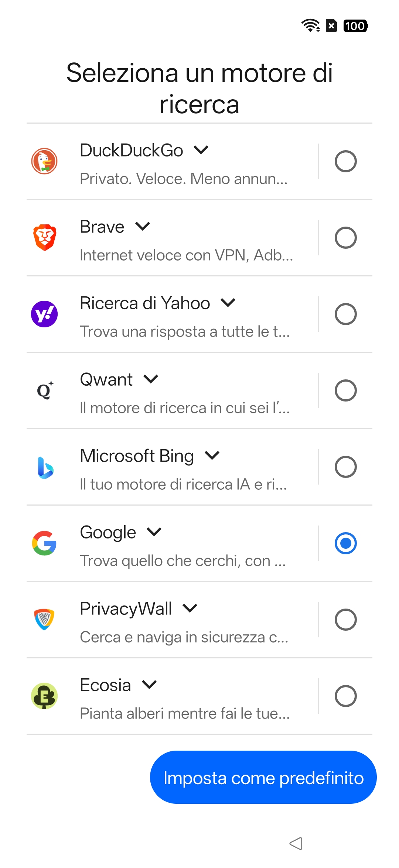Select the Qwant radio button

click(345, 390)
